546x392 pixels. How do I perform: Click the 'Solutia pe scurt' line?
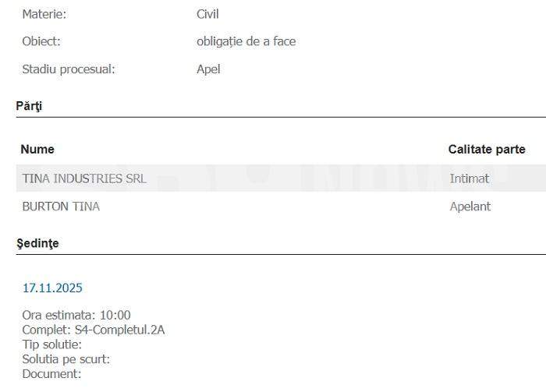coord(66,359)
